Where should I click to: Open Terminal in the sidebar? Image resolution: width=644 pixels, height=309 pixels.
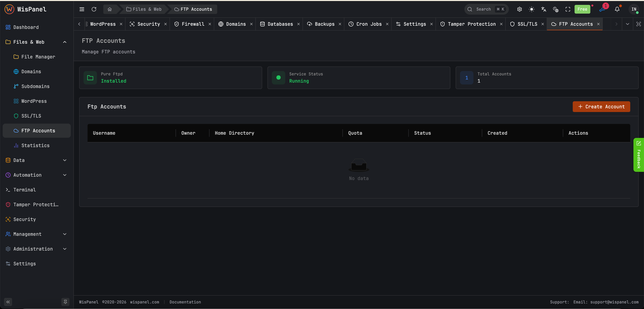pyautogui.click(x=37, y=190)
